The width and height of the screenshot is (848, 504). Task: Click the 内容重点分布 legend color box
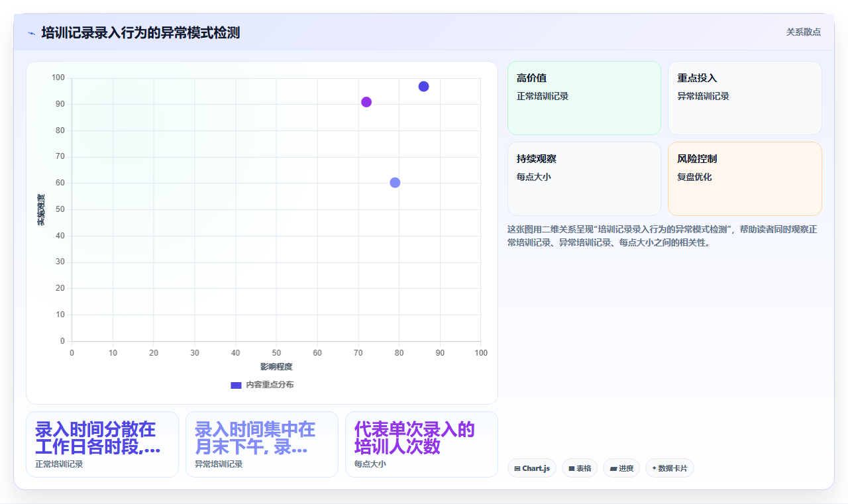tap(236, 385)
